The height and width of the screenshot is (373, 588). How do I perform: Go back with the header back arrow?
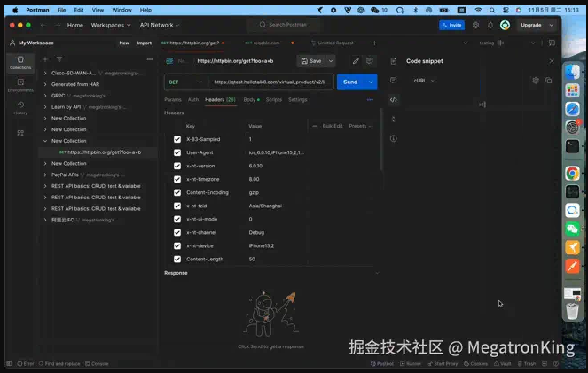click(x=43, y=25)
